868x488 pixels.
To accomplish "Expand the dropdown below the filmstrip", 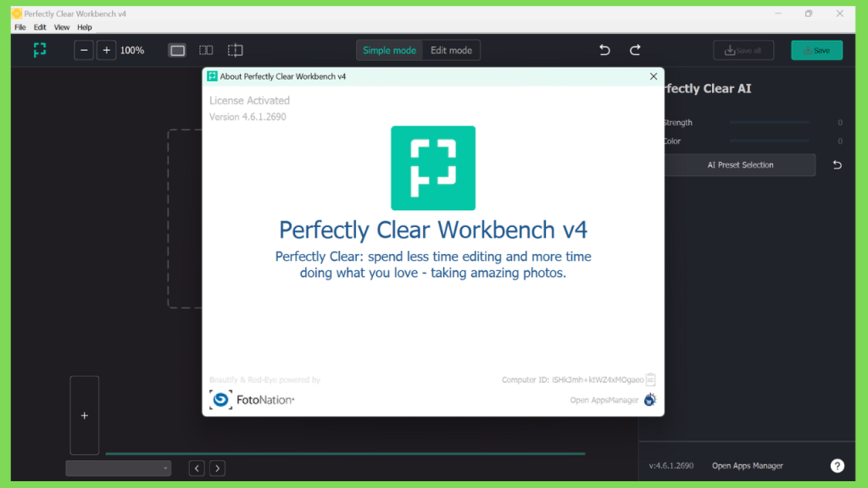I will pyautogui.click(x=118, y=469).
